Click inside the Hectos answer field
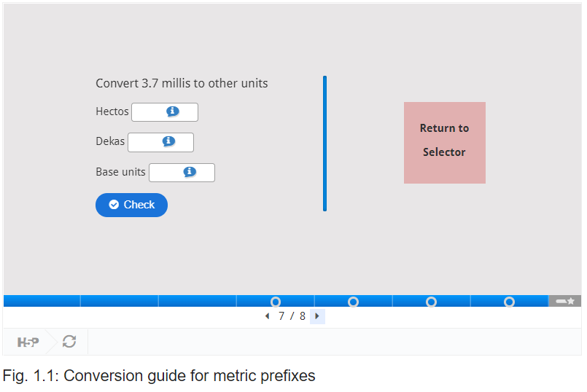The height and width of the screenshot is (392, 587). click(165, 112)
